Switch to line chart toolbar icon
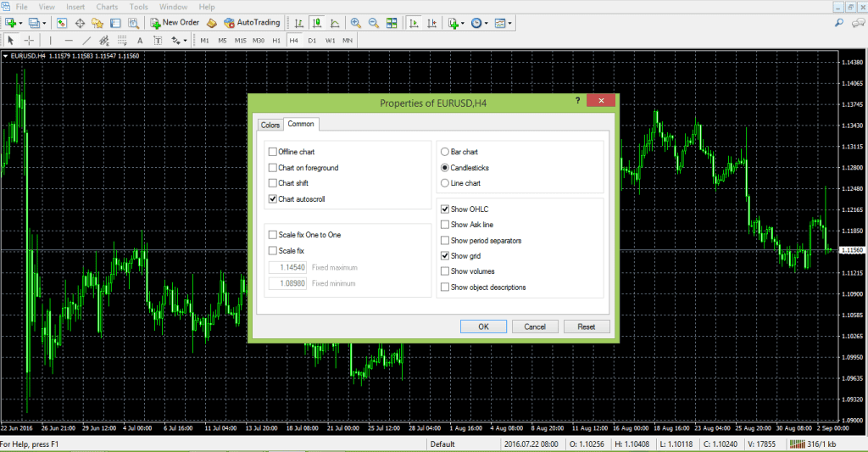 point(335,23)
